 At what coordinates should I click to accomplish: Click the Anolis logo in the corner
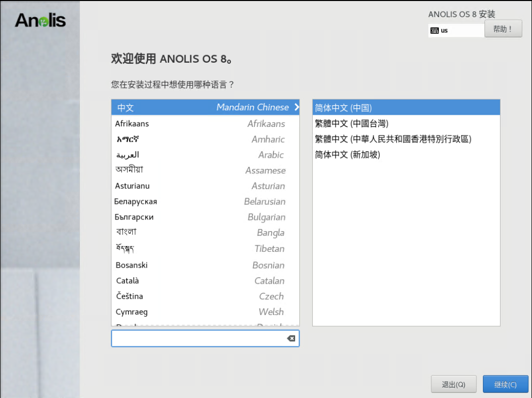pyautogui.click(x=40, y=20)
